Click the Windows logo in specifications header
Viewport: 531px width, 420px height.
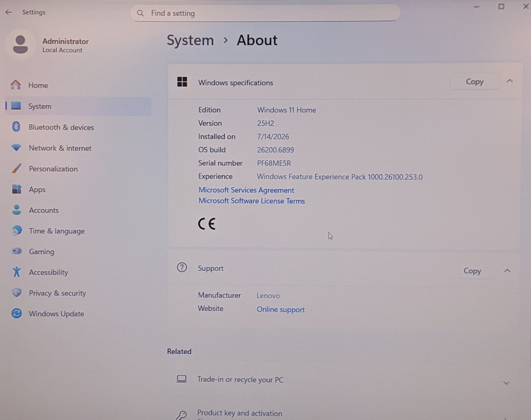(182, 82)
